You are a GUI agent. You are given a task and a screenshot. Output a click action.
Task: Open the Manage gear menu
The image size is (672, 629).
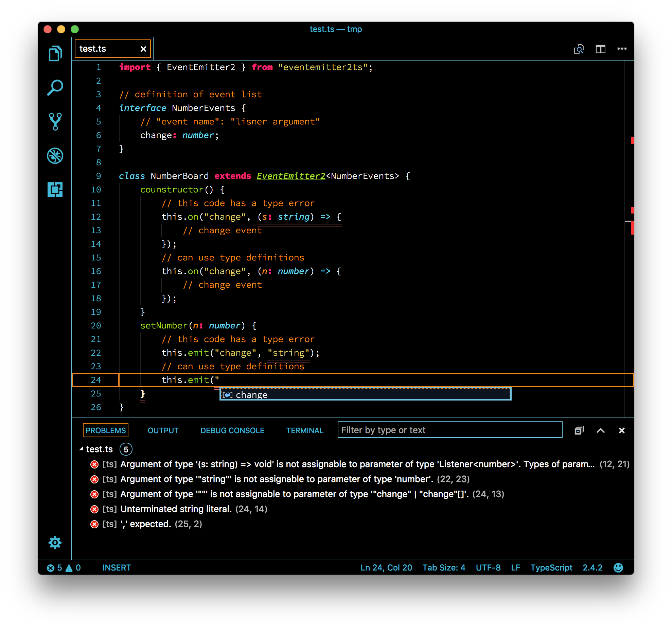pos(55,543)
